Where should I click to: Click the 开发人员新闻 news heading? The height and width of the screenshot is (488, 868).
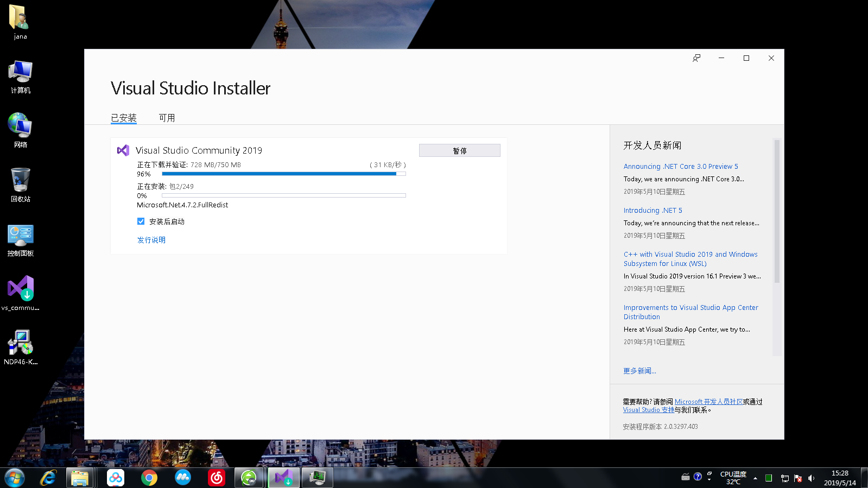point(652,145)
